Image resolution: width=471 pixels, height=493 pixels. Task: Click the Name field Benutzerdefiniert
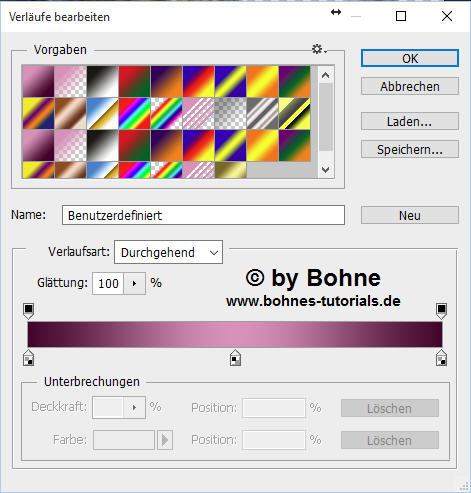pyautogui.click(x=203, y=215)
